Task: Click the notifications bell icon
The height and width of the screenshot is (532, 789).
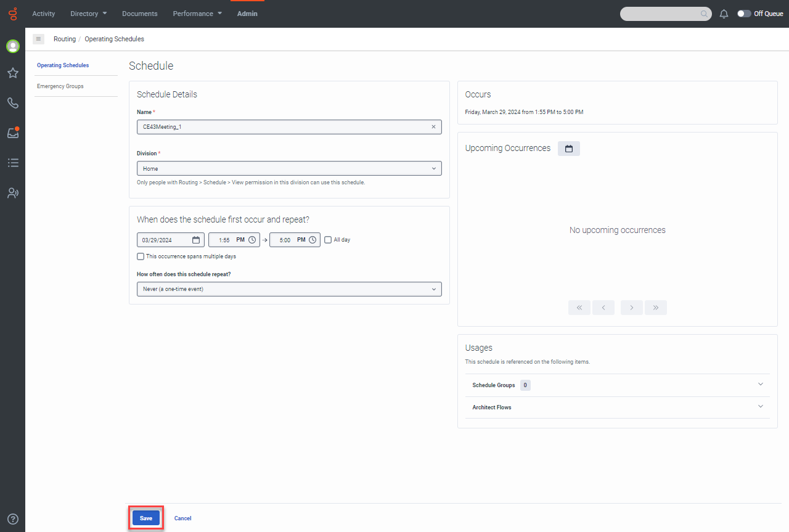Action: 724,14
